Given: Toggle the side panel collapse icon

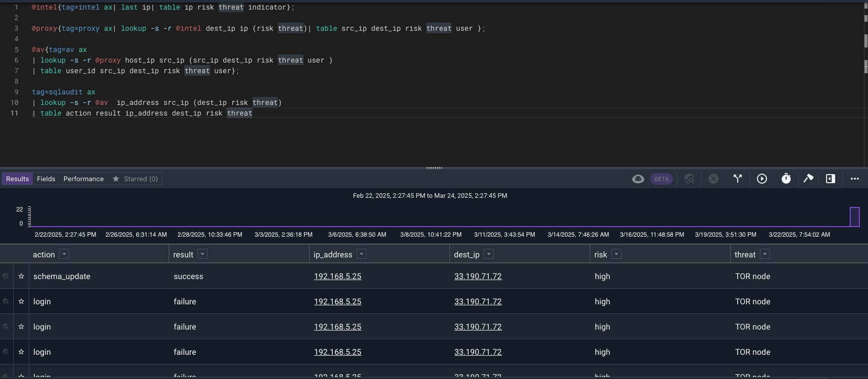Looking at the screenshot, I should pyautogui.click(x=831, y=179).
